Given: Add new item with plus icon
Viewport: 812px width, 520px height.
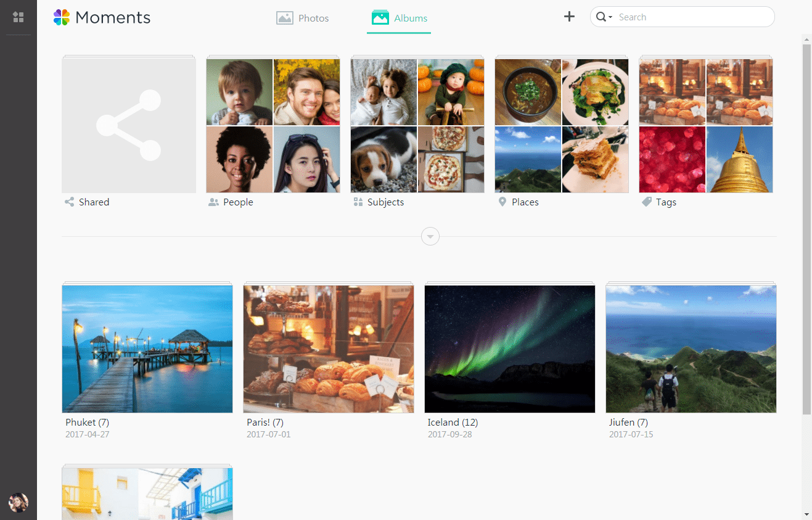Looking at the screenshot, I should click(569, 17).
